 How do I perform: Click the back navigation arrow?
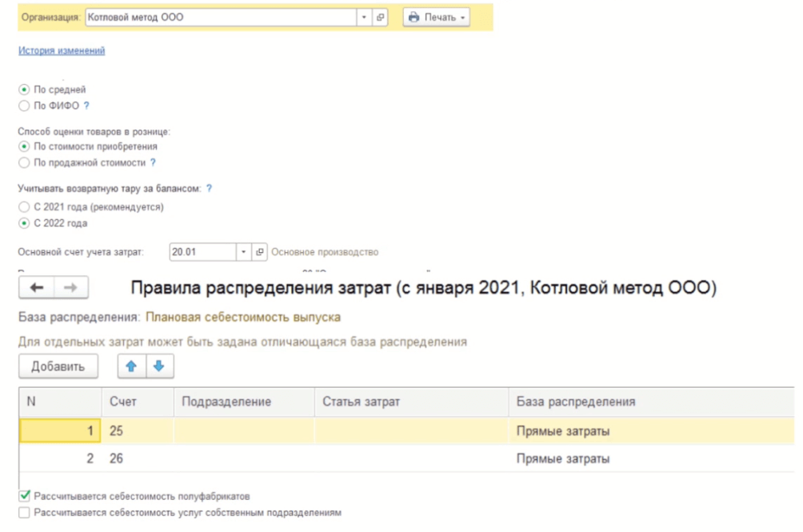pyautogui.click(x=37, y=289)
